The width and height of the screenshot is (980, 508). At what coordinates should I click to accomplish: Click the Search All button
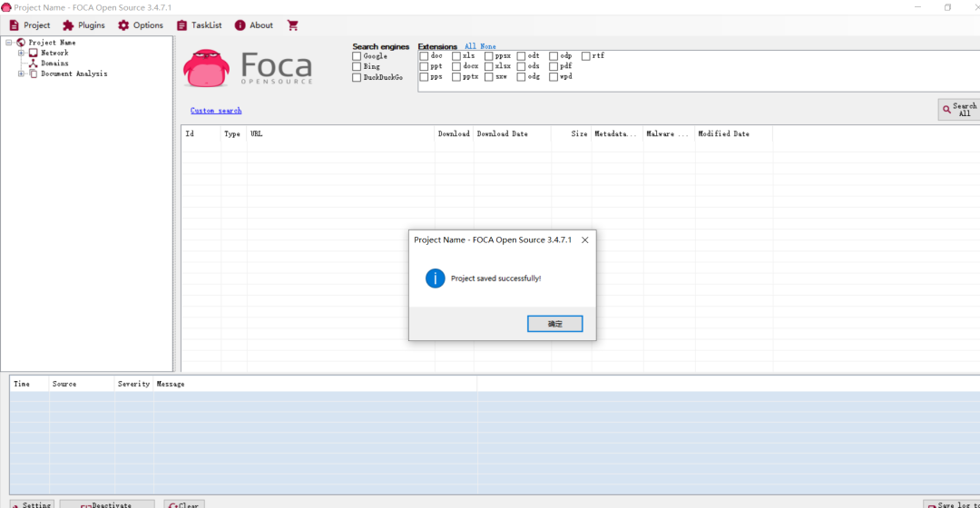click(x=959, y=110)
